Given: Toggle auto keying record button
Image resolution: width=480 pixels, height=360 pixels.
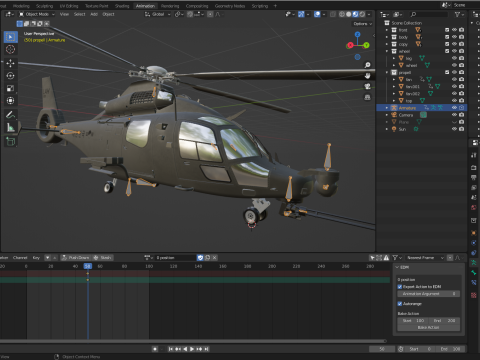Looking at the screenshot, I should [x=155, y=349].
